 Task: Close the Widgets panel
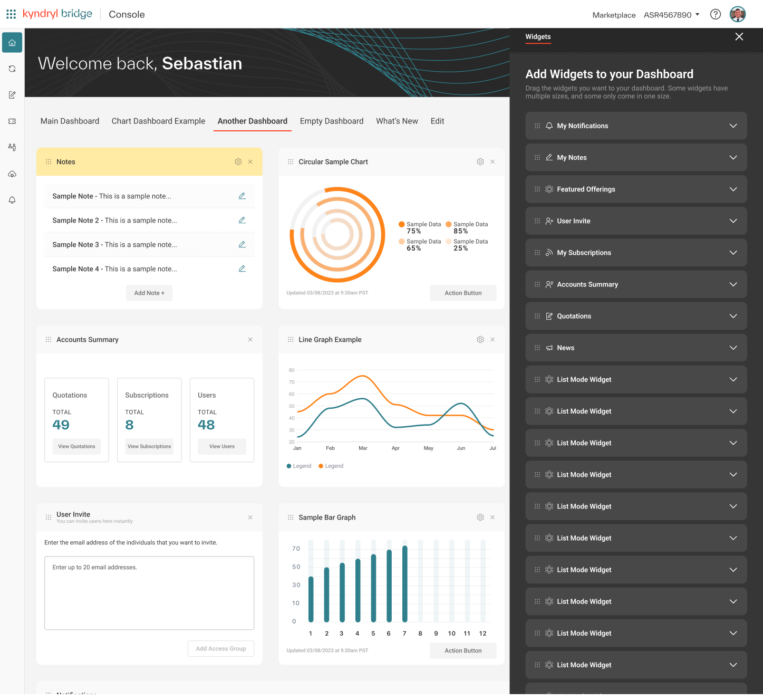[x=739, y=36]
